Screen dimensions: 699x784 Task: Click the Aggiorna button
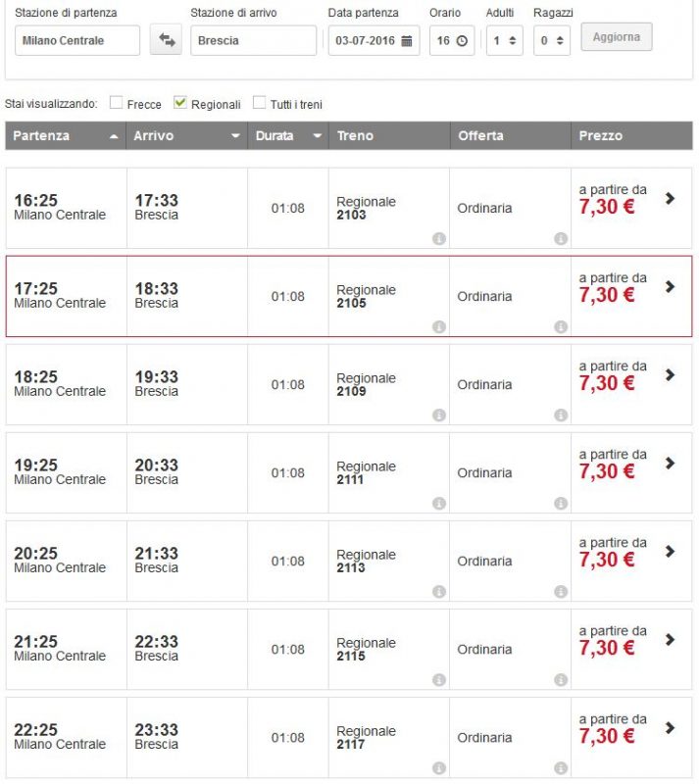pyautogui.click(x=617, y=37)
